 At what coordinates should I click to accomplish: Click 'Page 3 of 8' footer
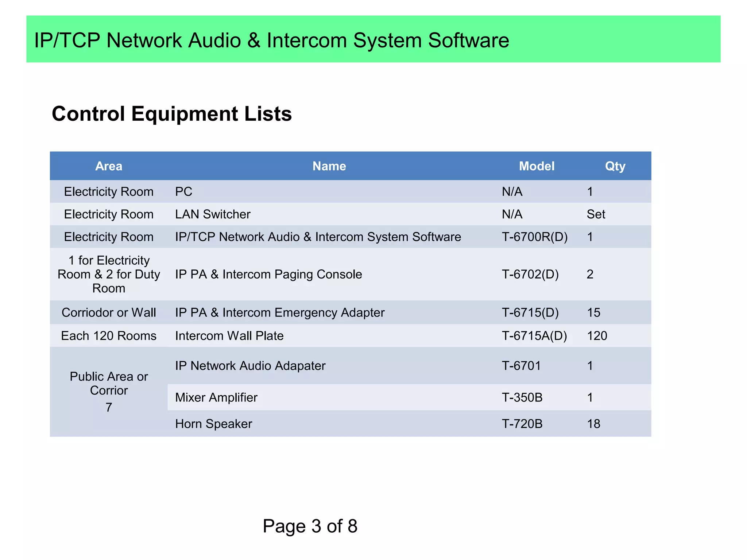point(310,526)
